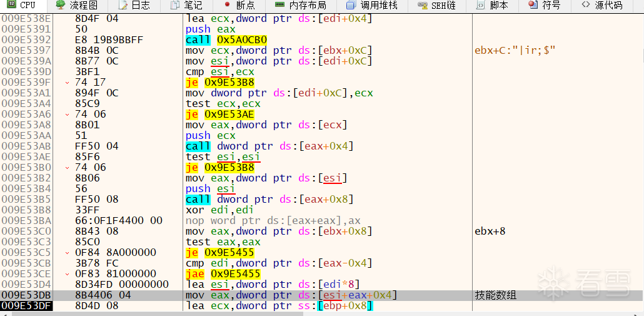This screenshot has height=316, width=644.
Task: Click the 'ebx+8' comment
Action: point(490,232)
